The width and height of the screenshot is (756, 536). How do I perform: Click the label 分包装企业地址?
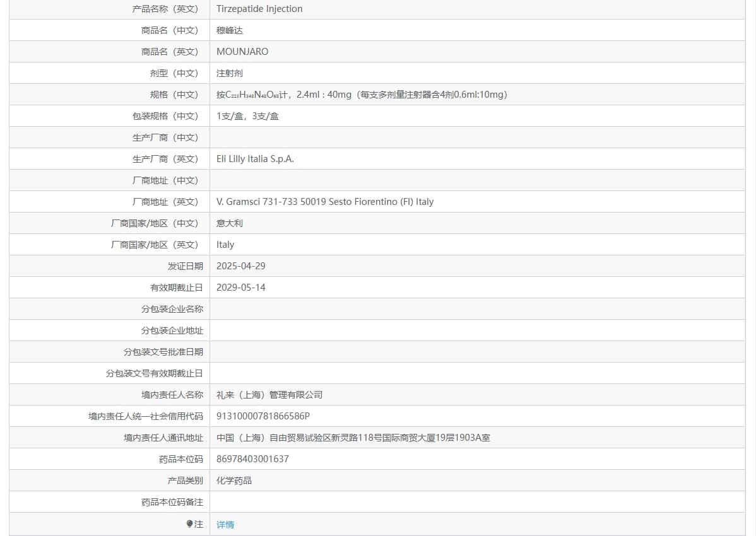pos(172,330)
